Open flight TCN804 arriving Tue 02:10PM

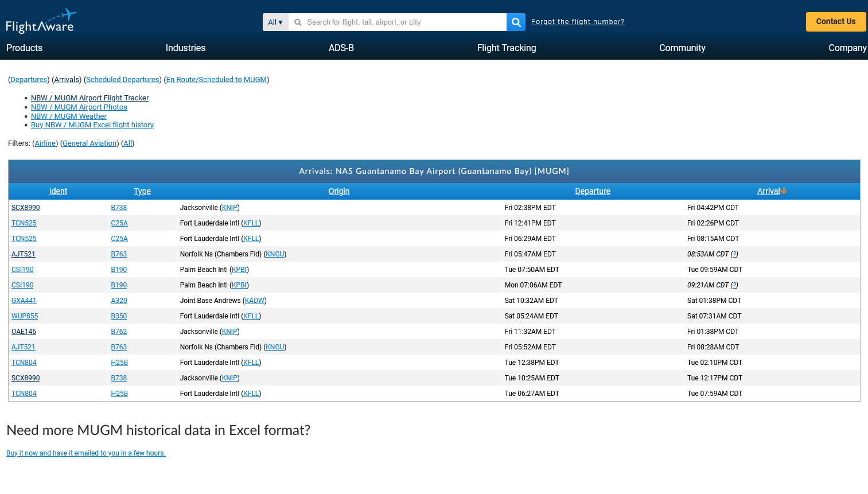point(24,363)
